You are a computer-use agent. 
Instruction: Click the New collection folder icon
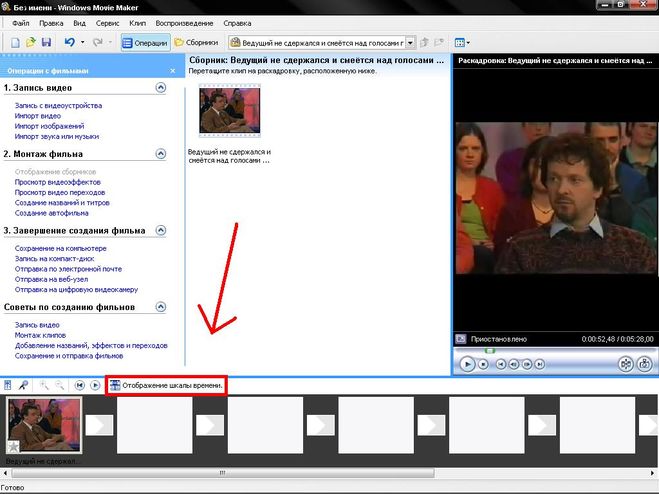click(x=439, y=42)
